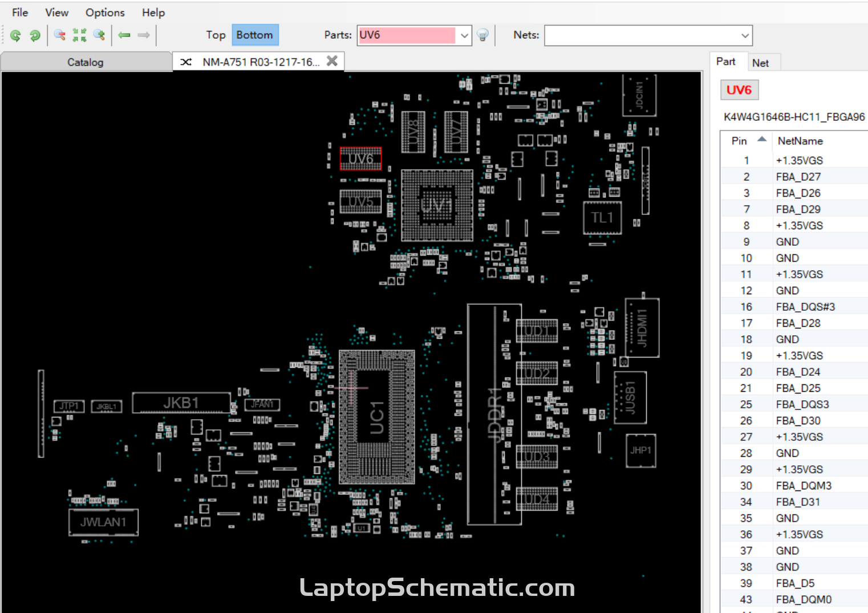868x613 pixels.
Task: Click the lightbulb highlight icon beside Parts
Action: pyautogui.click(x=482, y=35)
